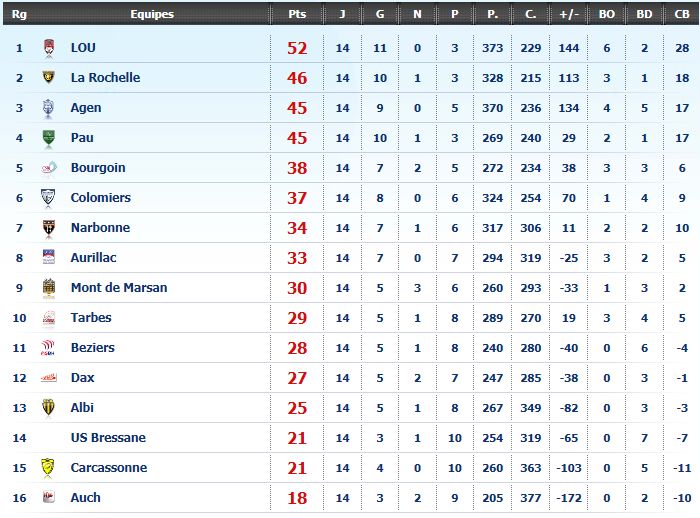Click the LOU team crest icon
Viewport: 700px width, 518px height.
49,48
